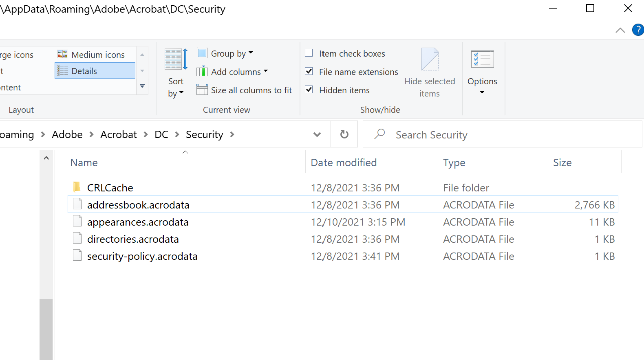Image resolution: width=644 pixels, height=360 pixels.
Task: Click the Options icon in ribbon
Action: (482, 59)
